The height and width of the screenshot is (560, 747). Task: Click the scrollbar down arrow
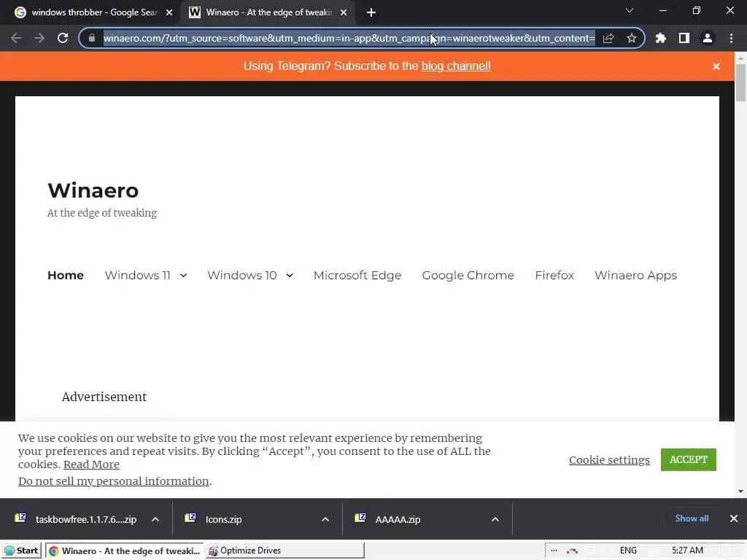click(x=740, y=491)
